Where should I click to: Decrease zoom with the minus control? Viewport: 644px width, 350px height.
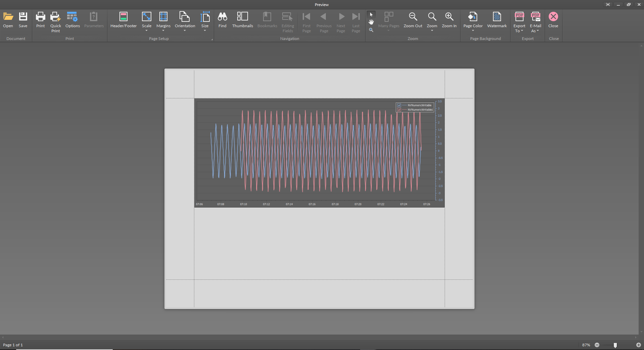[x=597, y=345]
